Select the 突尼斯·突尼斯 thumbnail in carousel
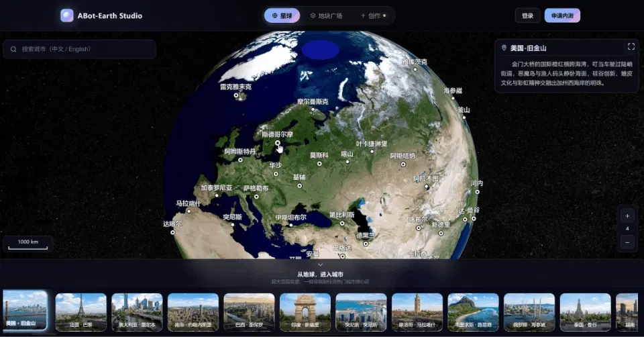This screenshot has width=644, height=337. 361,312
